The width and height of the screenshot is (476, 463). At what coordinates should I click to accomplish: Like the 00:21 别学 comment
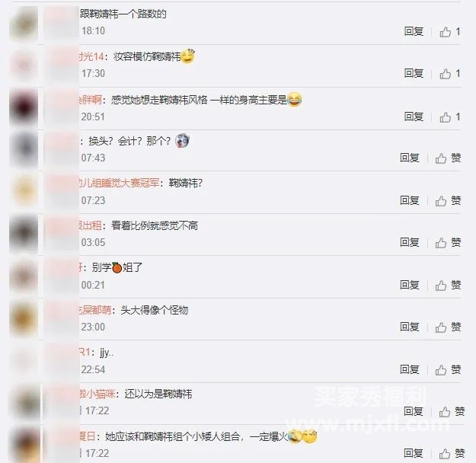[x=448, y=285]
